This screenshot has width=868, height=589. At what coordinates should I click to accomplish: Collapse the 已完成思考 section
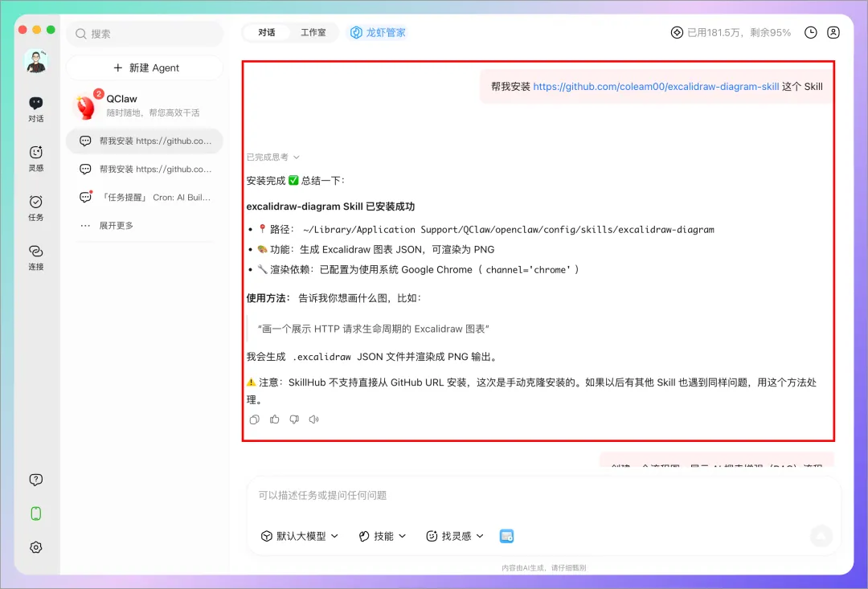[272, 157]
